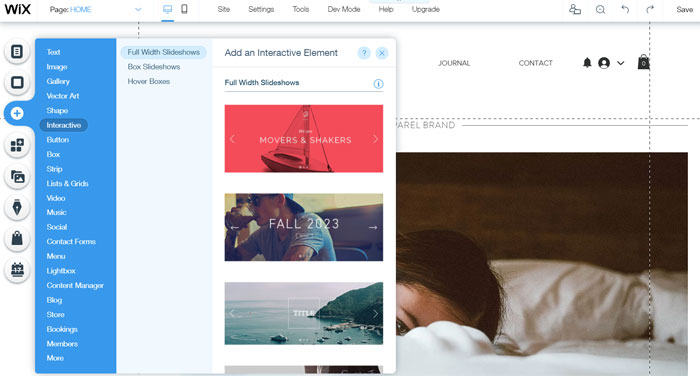Choose Text in the Add menu
The image size is (700, 376).
coord(53,52)
